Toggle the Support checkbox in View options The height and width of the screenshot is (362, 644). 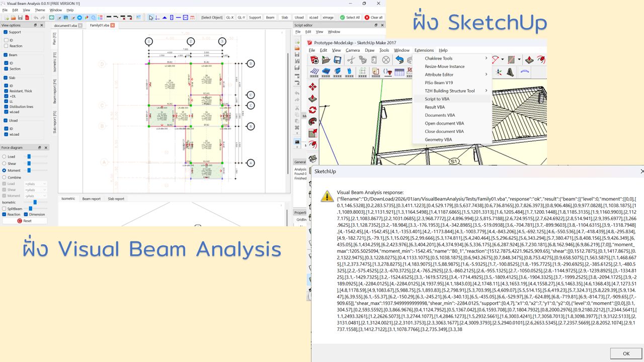[6, 32]
